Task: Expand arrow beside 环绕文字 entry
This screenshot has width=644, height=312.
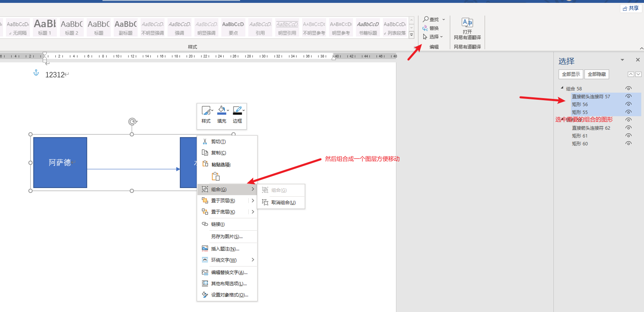Action: pos(253,260)
